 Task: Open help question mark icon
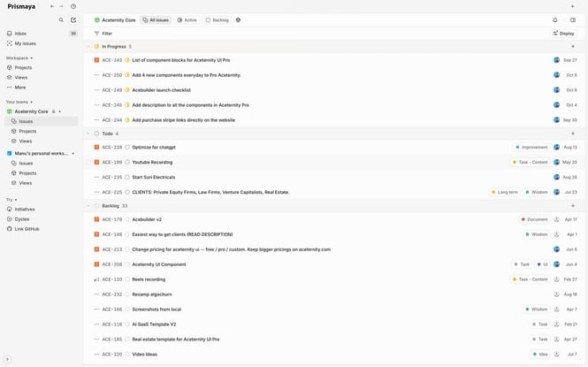coord(7,360)
